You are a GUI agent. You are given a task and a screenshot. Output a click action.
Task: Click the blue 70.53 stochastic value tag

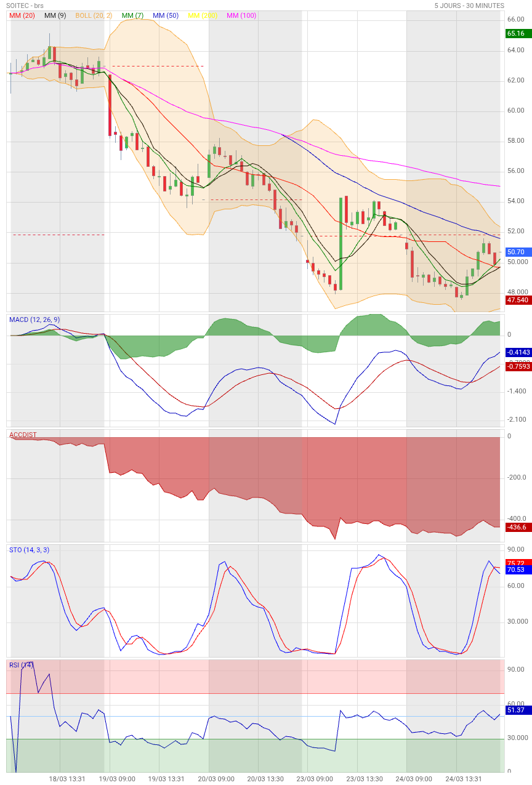point(518,570)
